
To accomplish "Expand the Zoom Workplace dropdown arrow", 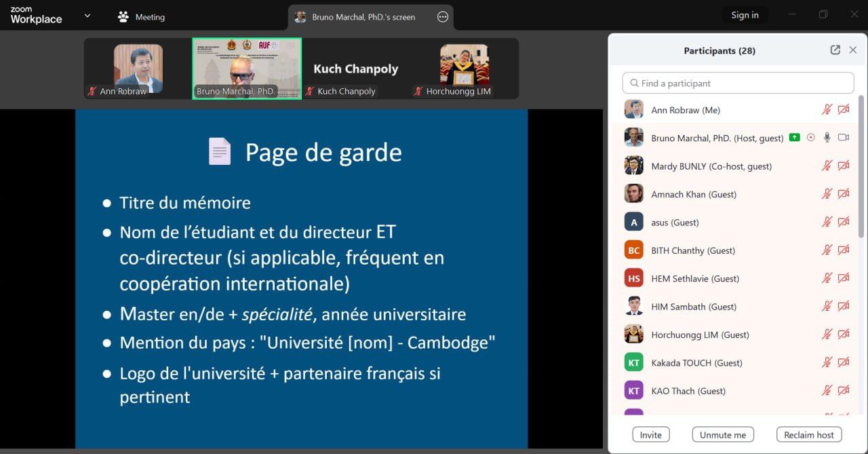I will pos(87,16).
